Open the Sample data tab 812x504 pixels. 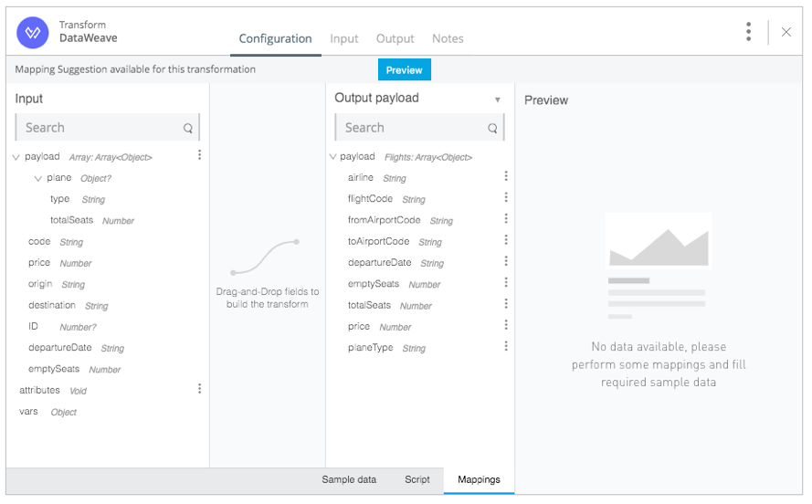(349, 479)
